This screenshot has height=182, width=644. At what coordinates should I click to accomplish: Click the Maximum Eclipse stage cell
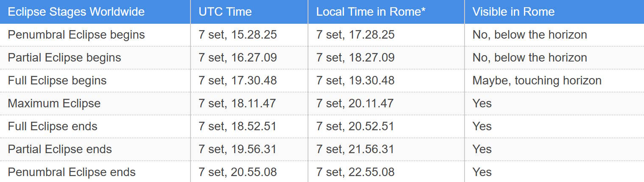point(54,104)
